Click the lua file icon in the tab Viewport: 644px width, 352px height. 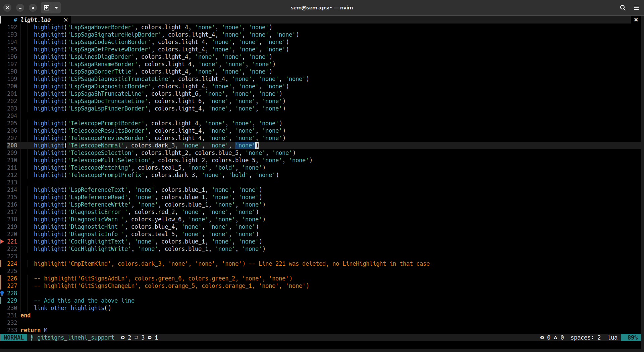coord(15,20)
